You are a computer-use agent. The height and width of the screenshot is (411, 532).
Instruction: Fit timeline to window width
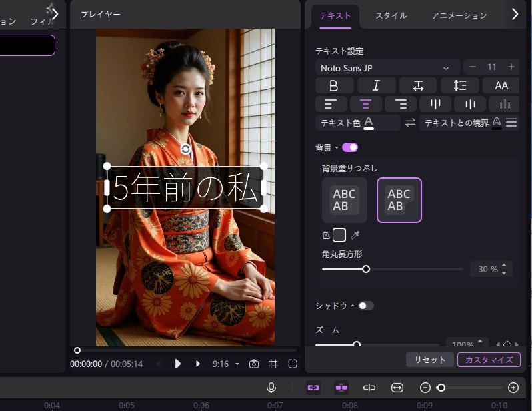click(x=397, y=388)
